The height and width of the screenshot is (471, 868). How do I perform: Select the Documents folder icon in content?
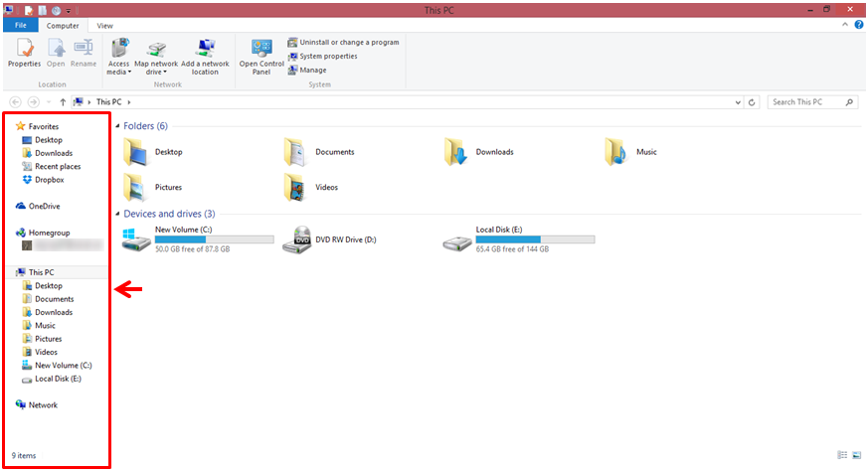(x=295, y=152)
